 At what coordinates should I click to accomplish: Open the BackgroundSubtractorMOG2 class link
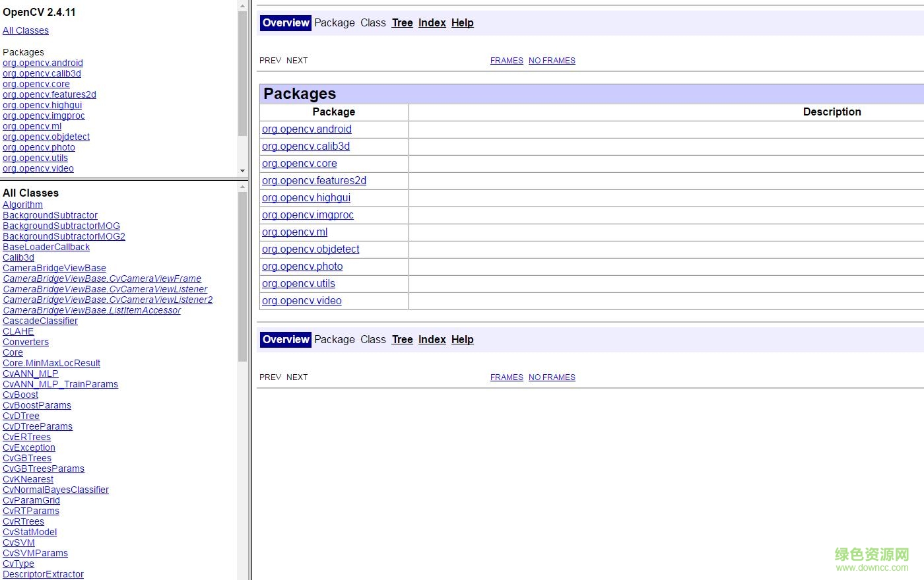[x=64, y=237]
